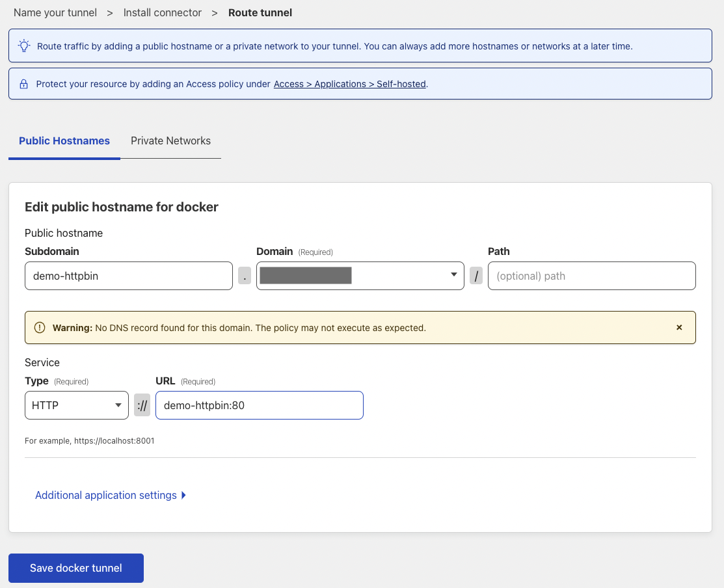This screenshot has width=724, height=588.
Task: Switch to the Private Networks tab
Action: click(x=170, y=141)
